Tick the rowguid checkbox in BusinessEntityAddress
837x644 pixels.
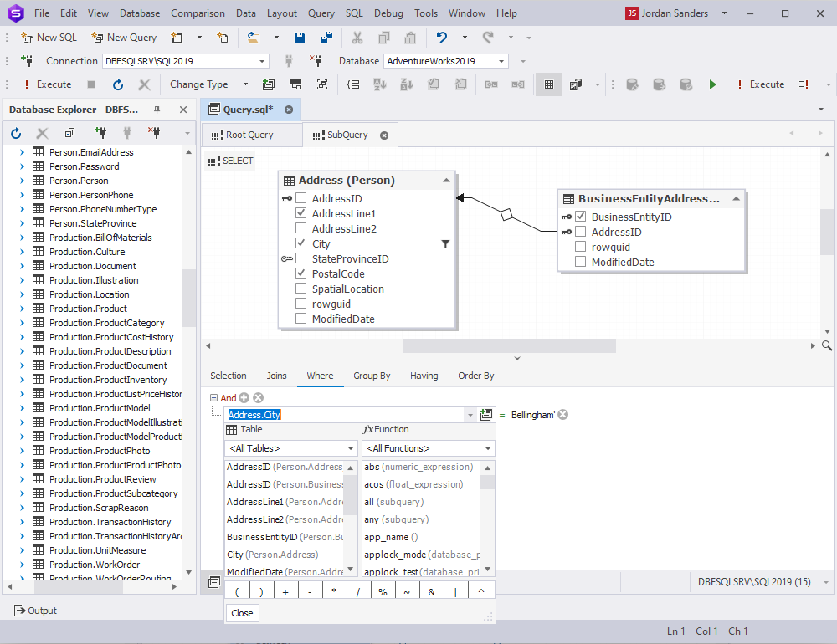[x=581, y=247]
